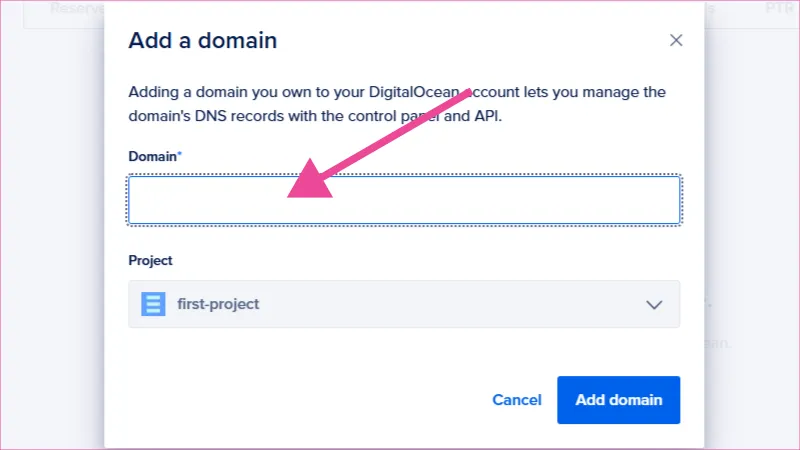Expand the Project dropdown chevron

[655, 304]
